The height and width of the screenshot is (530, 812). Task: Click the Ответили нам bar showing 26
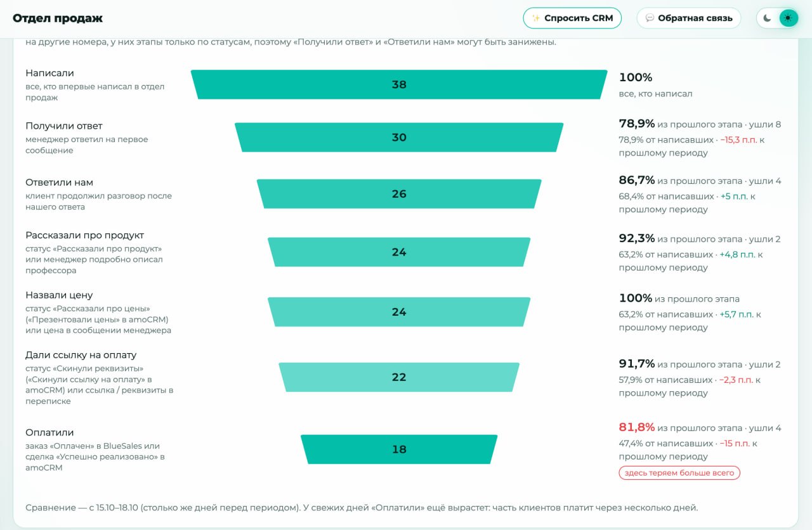399,194
